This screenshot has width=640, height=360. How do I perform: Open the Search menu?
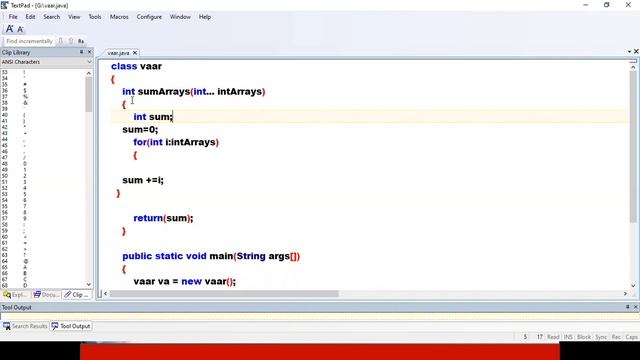[51, 17]
